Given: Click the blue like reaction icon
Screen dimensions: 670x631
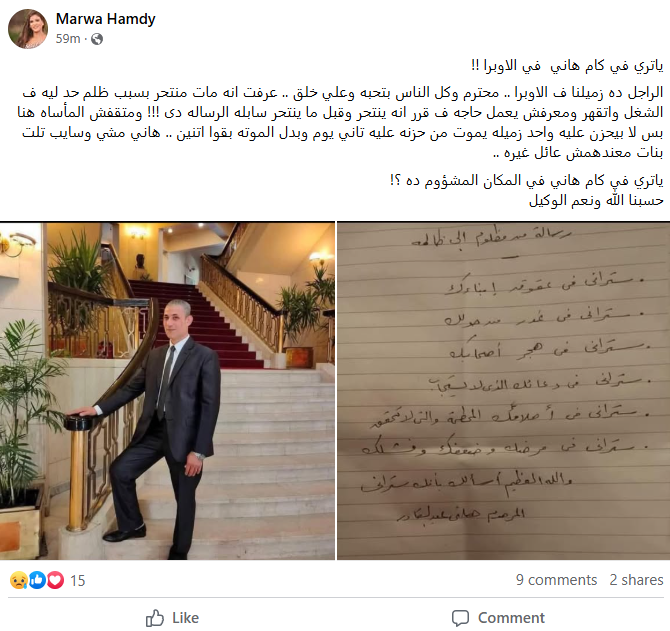Looking at the screenshot, I should click(x=37, y=580).
